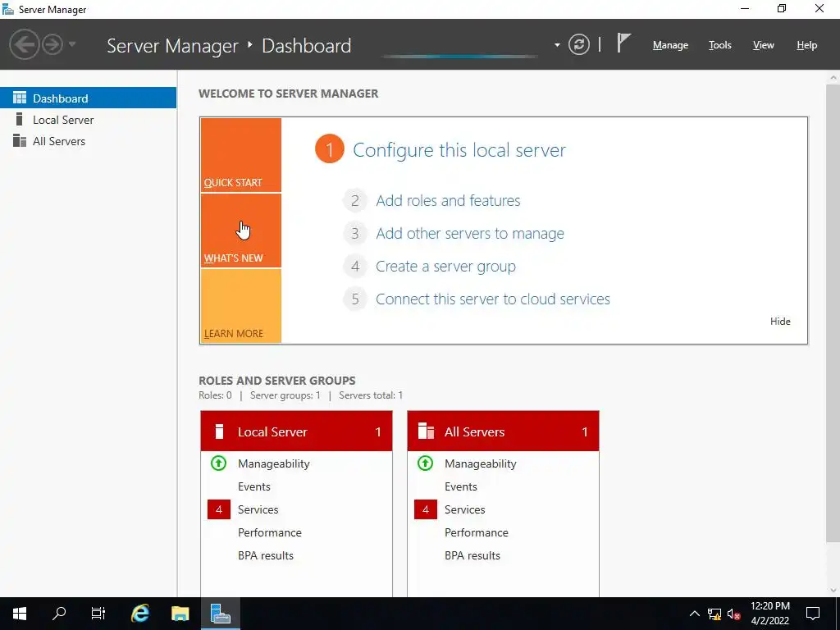Click Manageability in Local Server tile
Viewport: 840px width, 630px height.
[x=274, y=464]
